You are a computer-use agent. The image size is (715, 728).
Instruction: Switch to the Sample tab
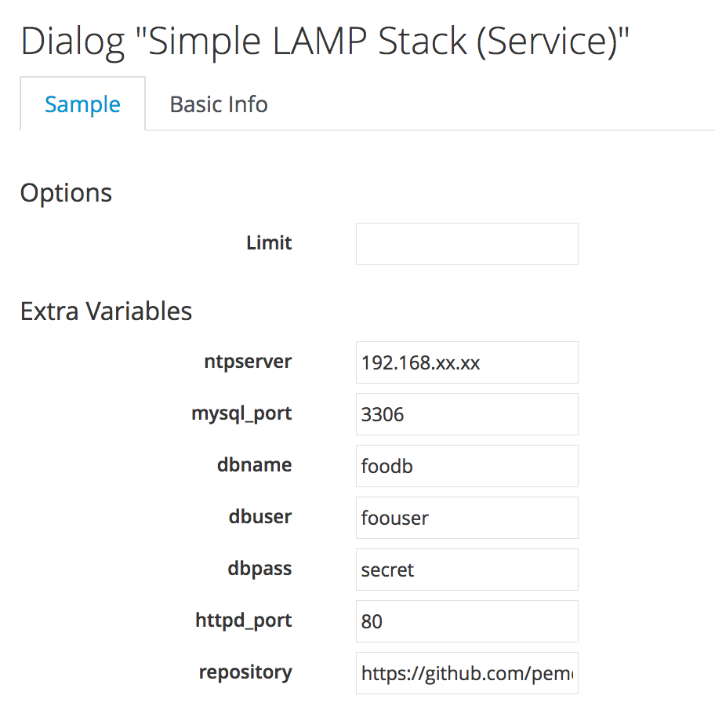[82, 104]
